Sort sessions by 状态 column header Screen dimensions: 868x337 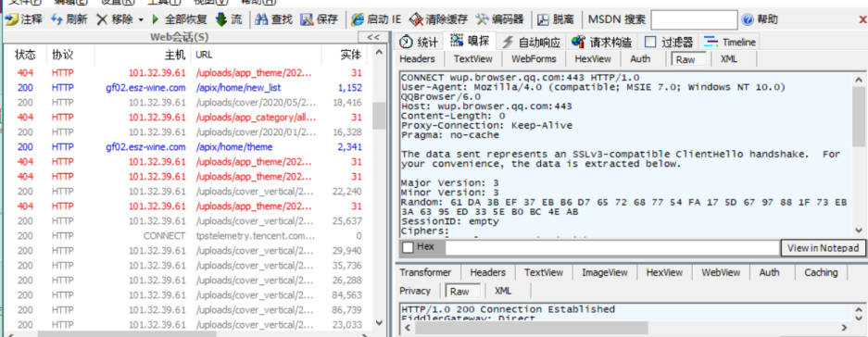tap(25, 55)
